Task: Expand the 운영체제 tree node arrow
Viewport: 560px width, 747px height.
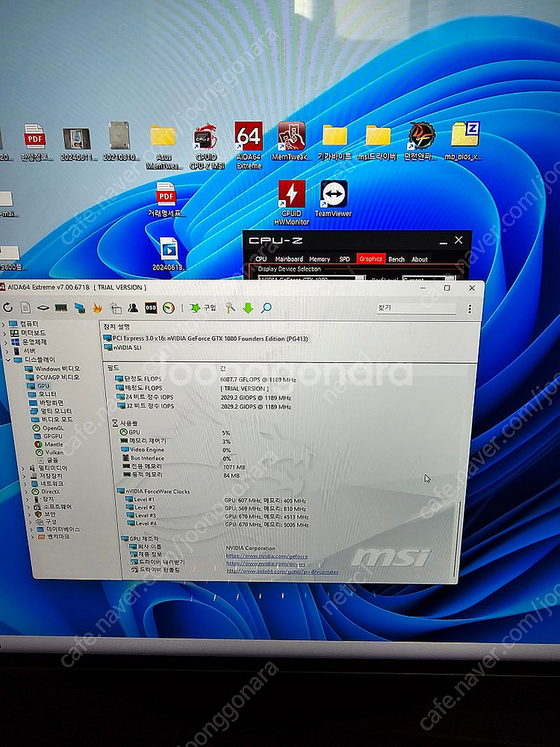Action: (6, 341)
